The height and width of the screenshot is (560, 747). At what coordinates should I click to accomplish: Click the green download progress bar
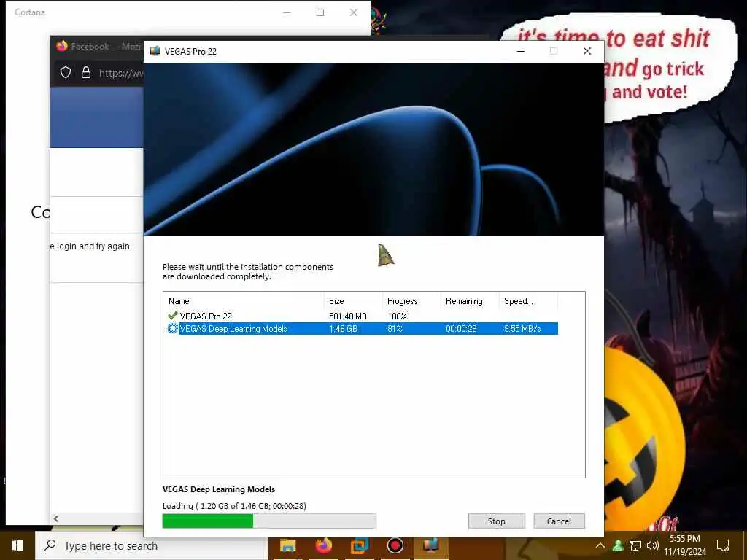(269, 521)
